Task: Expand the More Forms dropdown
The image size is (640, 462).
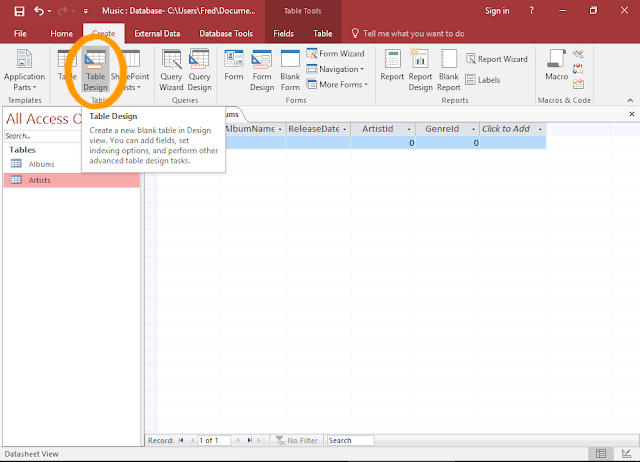Action: 338,84
